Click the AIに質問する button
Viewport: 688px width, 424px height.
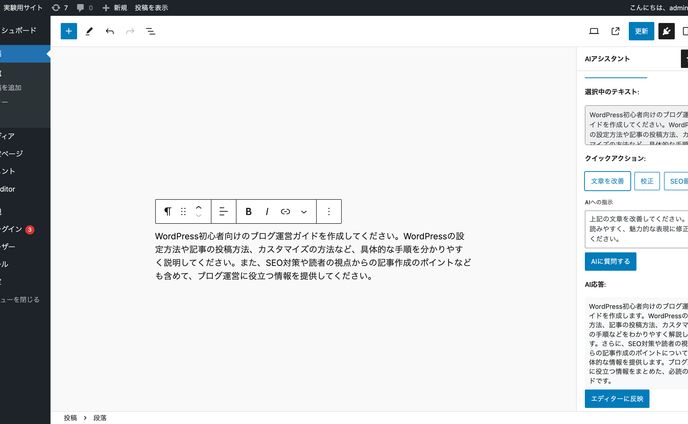pos(610,261)
